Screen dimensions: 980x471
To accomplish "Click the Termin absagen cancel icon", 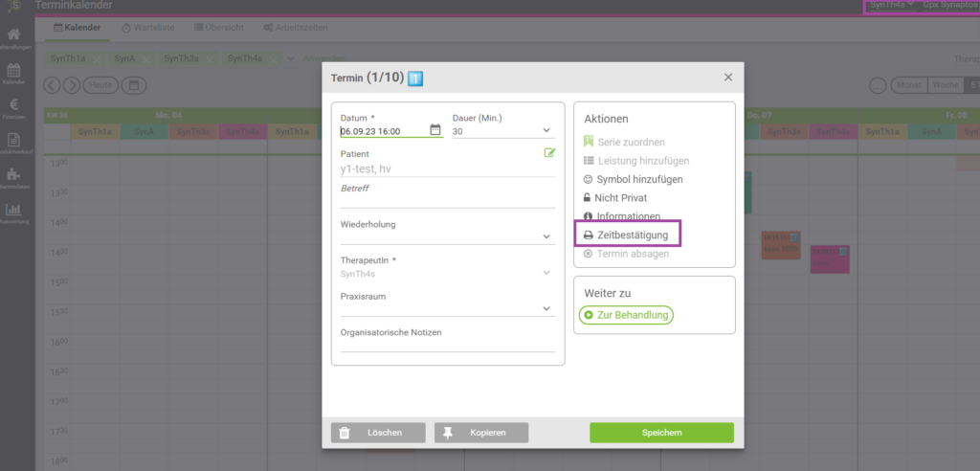I will pos(588,254).
